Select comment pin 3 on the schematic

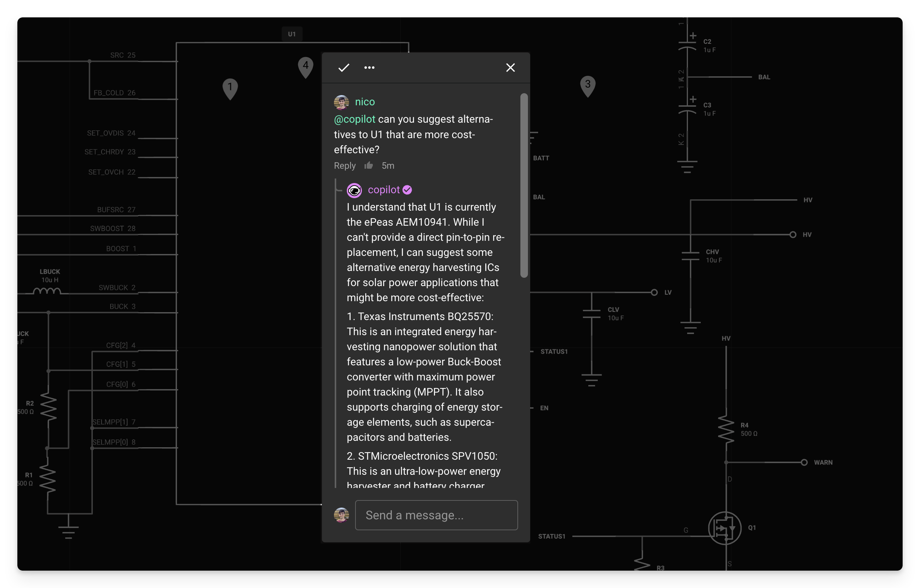(588, 84)
